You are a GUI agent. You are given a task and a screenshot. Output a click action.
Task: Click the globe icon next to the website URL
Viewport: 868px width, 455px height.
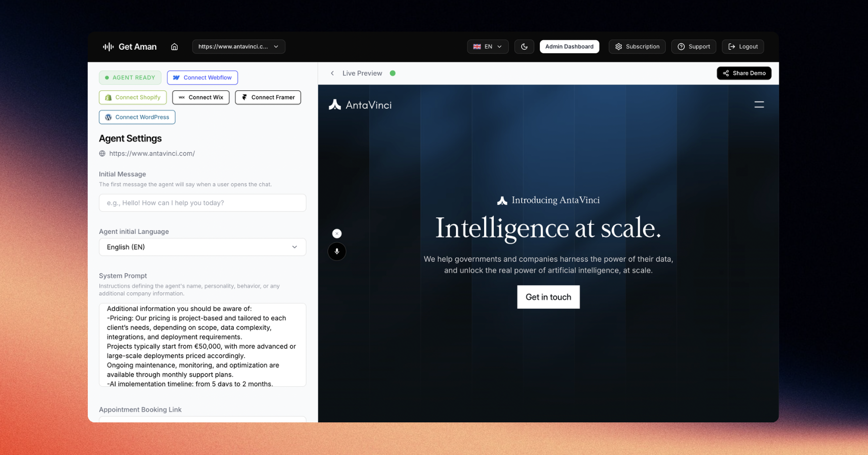[x=102, y=153]
